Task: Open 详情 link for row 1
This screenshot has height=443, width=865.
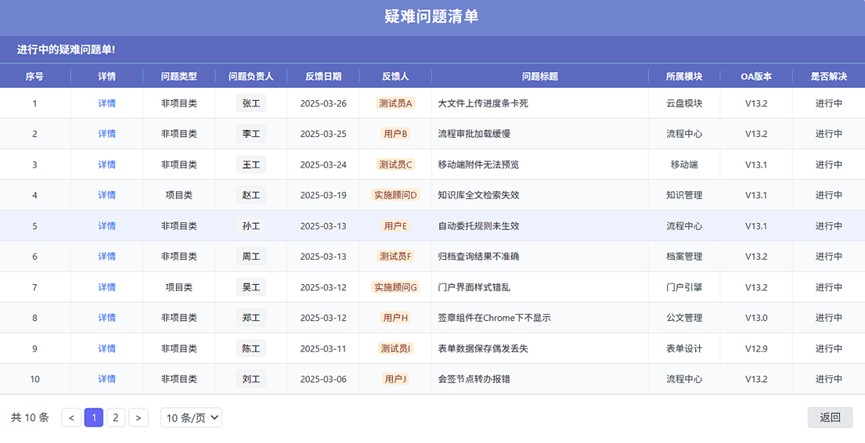Action: [107, 103]
